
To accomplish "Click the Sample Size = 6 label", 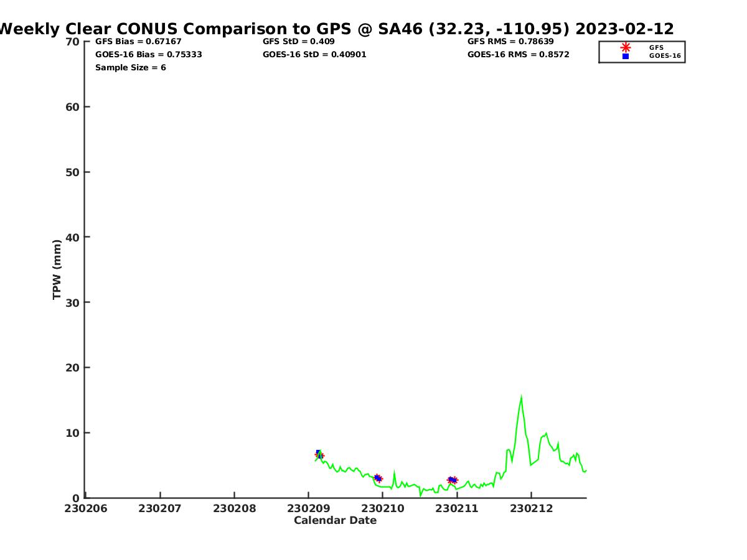I will 130,68.
